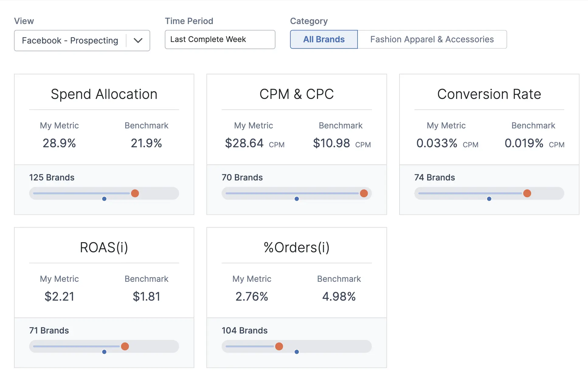This screenshot has width=588, height=384.
Task: Click the orange marker on ROAS slider
Action: pos(125,346)
